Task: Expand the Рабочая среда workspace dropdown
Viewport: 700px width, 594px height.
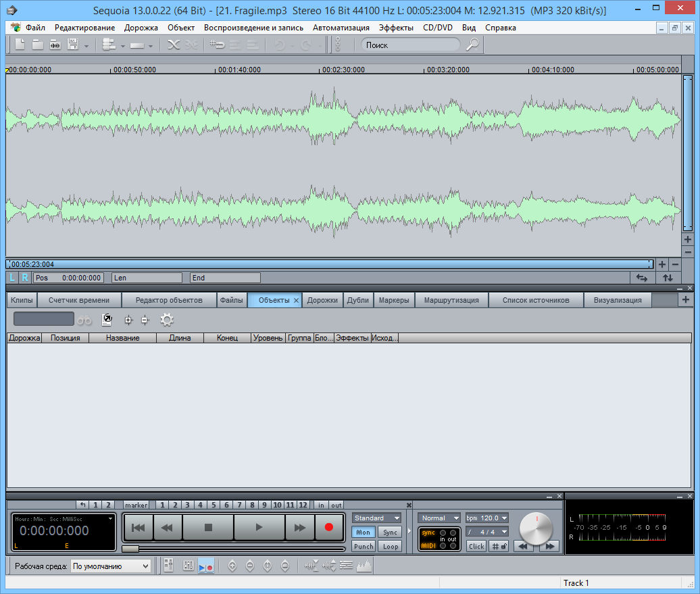Action: pyautogui.click(x=111, y=566)
